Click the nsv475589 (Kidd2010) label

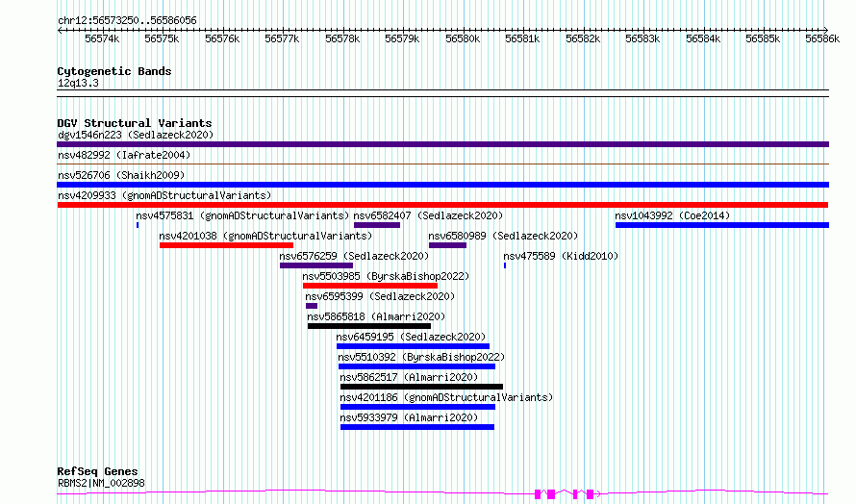point(561,256)
